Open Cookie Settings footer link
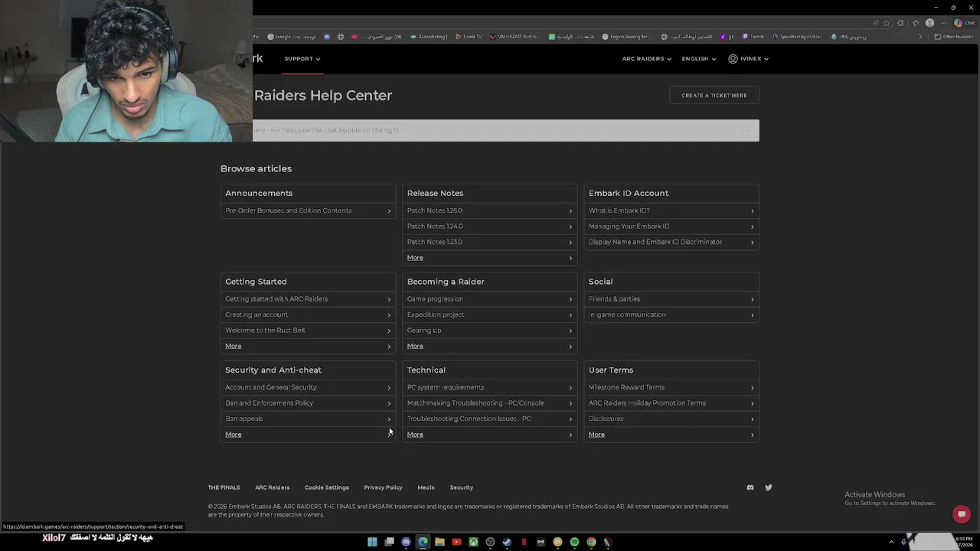This screenshot has height=551, width=980. pos(326,487)
